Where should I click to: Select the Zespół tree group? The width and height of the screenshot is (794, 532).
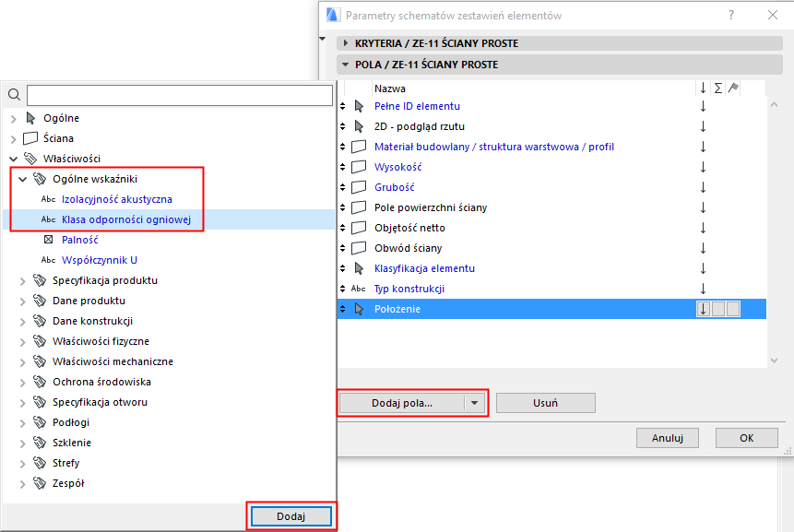[x=68, y=483]
